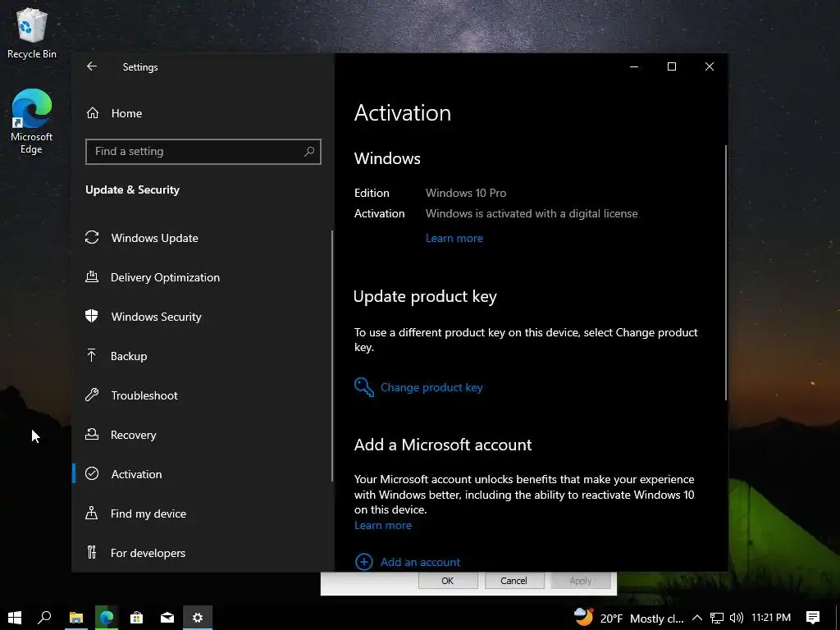
Task: Click the Activation checkmark circle icon
Action: click(x=92, y=473)
